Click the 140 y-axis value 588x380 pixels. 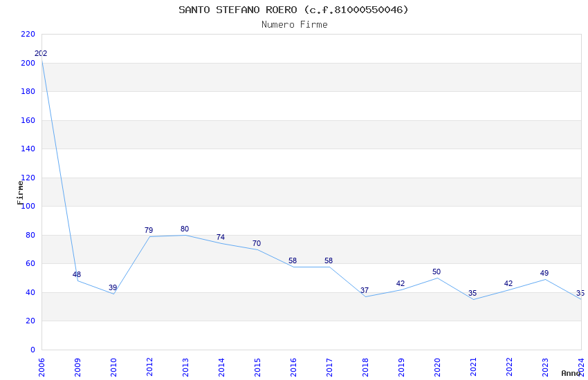click(x=28, y=149)
